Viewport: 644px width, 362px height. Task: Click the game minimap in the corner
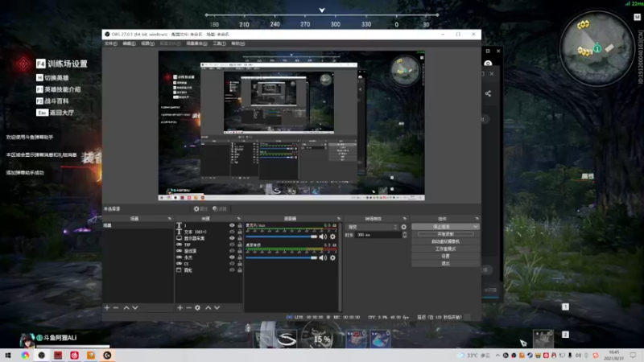coord(597,48)
